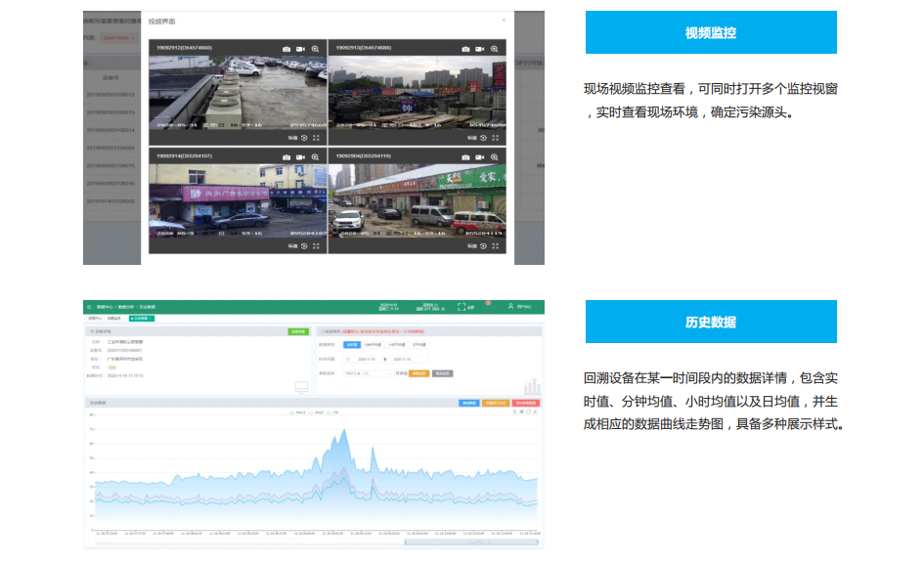Remove the D54574660 tag in background window
924x563 pixels.
[133, 38]
